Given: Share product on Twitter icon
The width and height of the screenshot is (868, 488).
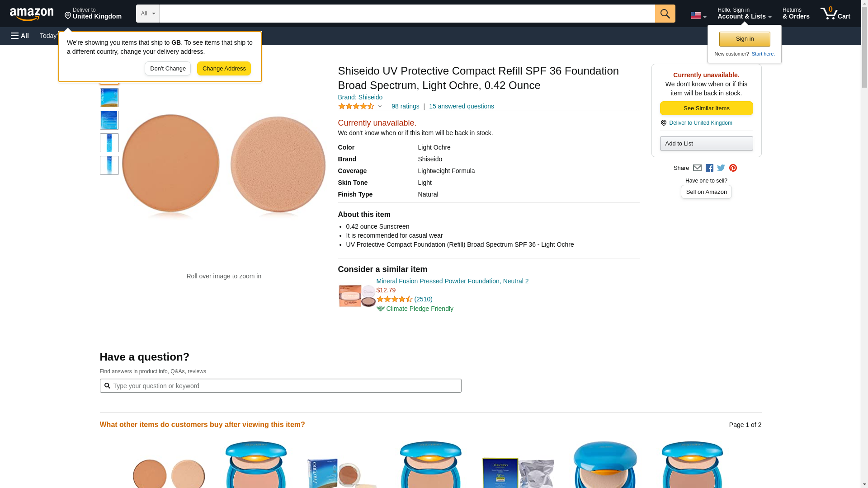Looking at the screenshot, I should pyautogui.click(x=721, y=168).
